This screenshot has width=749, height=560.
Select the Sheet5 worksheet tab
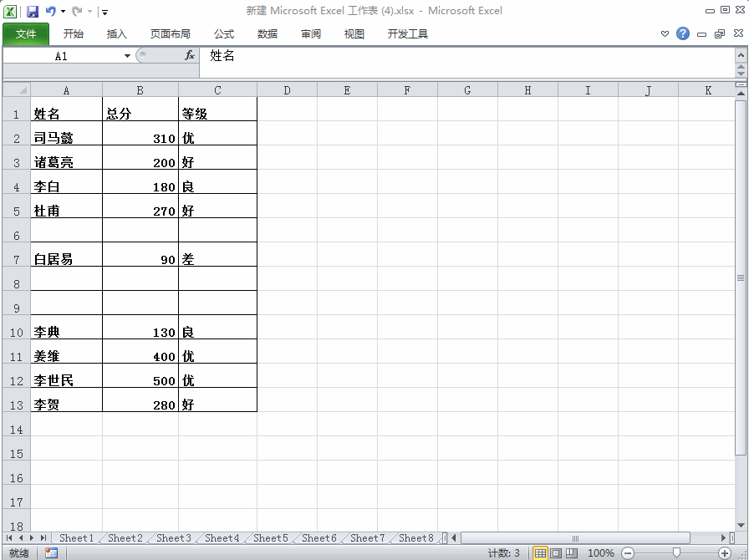pos(269,538)
